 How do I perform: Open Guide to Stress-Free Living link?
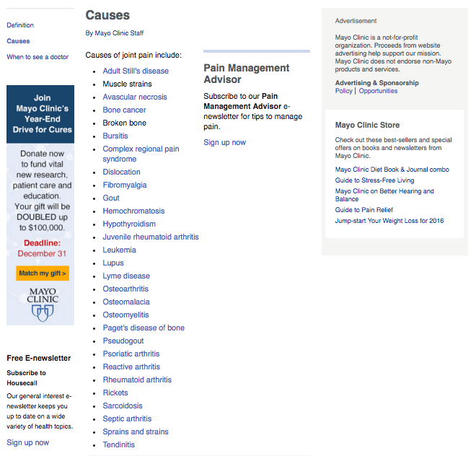374,180
